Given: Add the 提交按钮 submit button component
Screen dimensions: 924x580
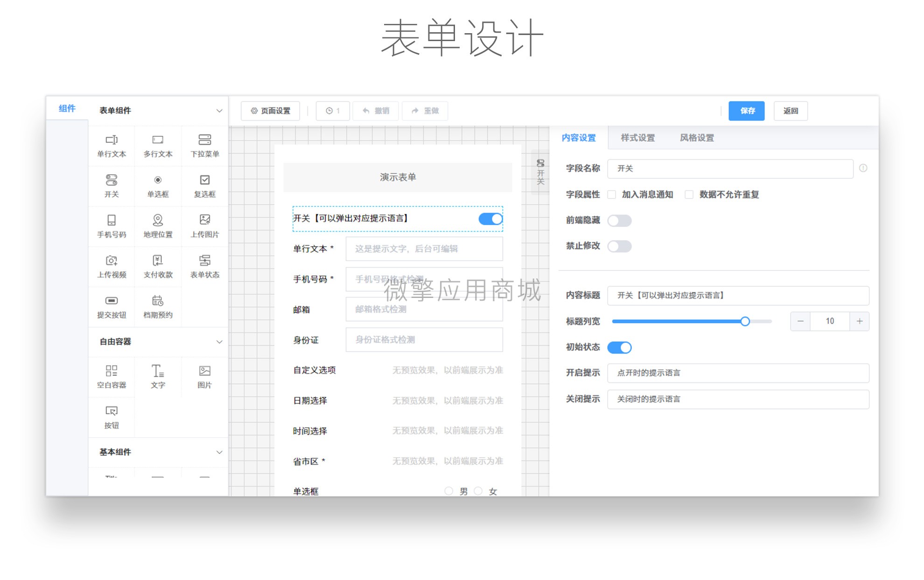Looking at the screenshot, I should 112,307.
